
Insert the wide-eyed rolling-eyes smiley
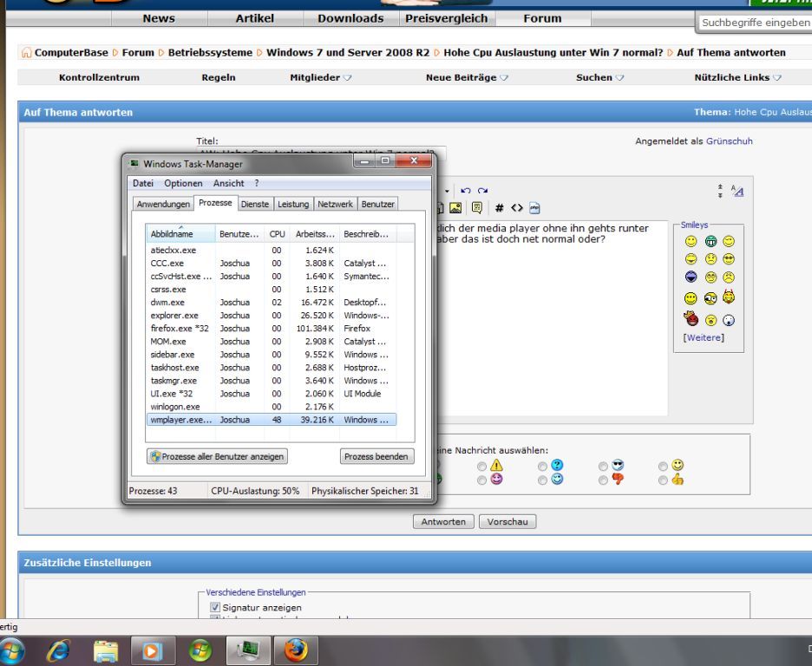(710, 298)
